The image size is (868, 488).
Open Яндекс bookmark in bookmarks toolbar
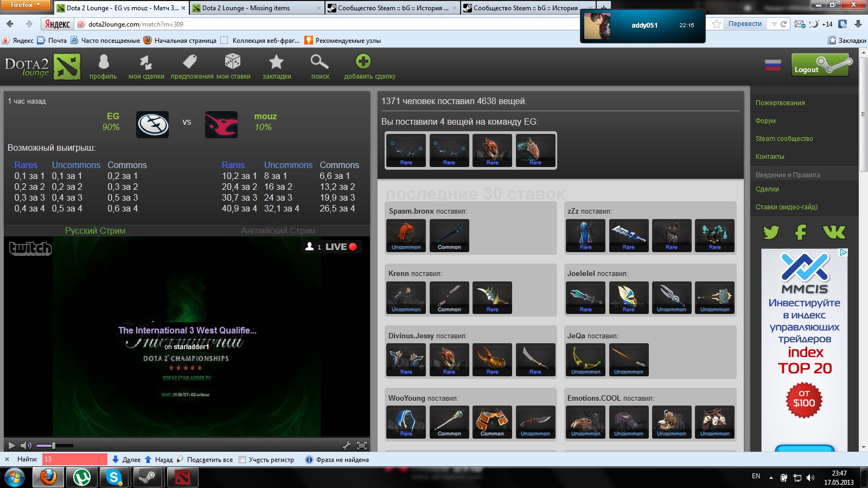coord(18,40)
